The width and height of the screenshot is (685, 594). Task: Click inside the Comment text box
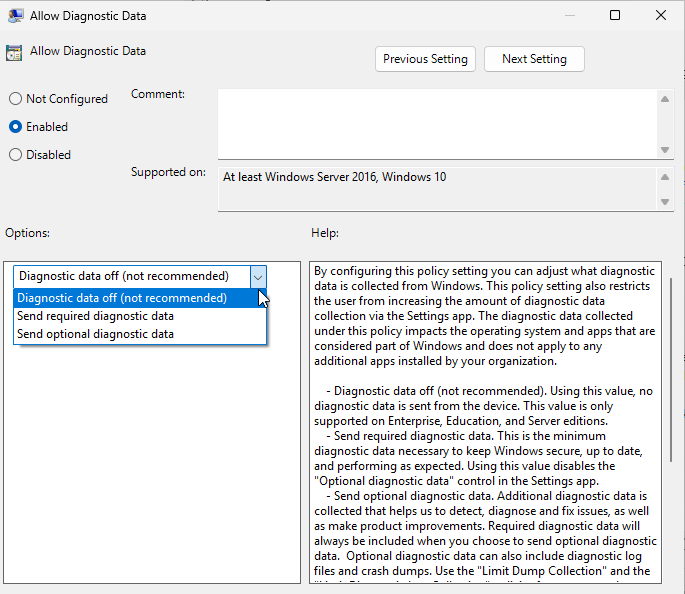click(x=438, y=124)
